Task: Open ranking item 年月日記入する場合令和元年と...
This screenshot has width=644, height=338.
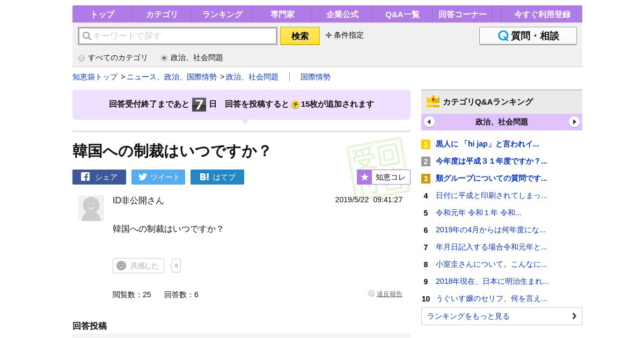Action: tap(492, 247)
